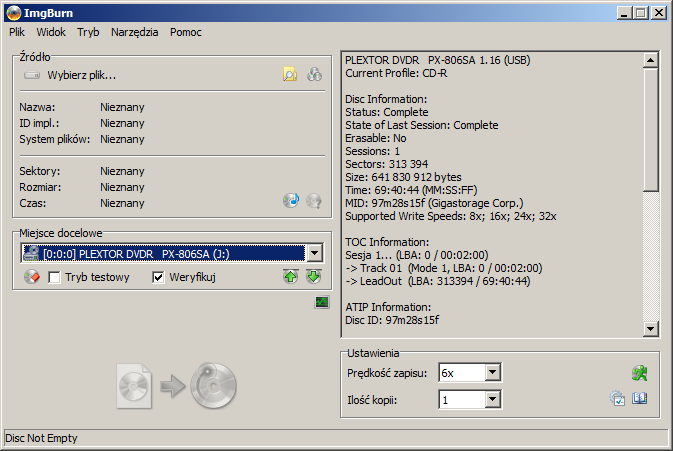Click the 'Current Profile: CD-R' line
Screen dimensions: 673x451
click(396, 73)
